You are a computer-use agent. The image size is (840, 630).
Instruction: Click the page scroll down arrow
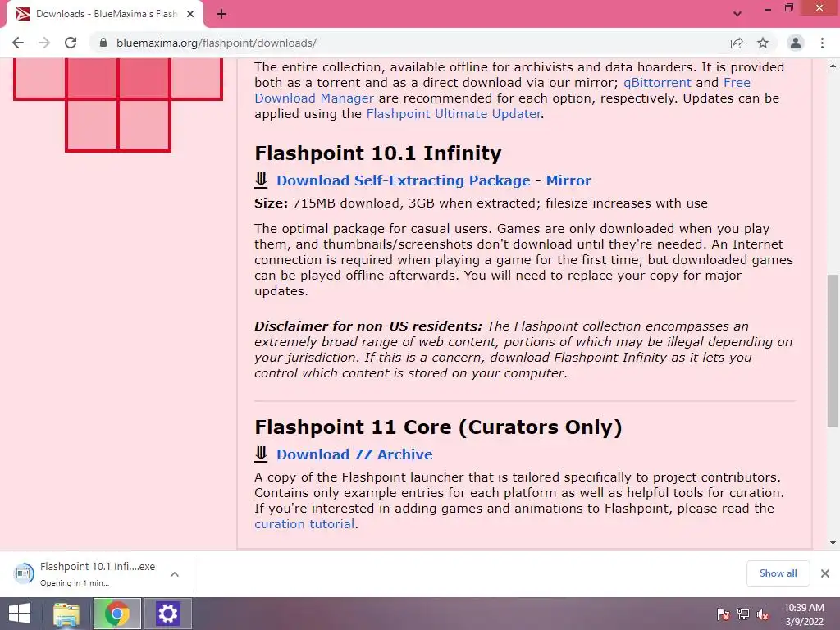833,543
